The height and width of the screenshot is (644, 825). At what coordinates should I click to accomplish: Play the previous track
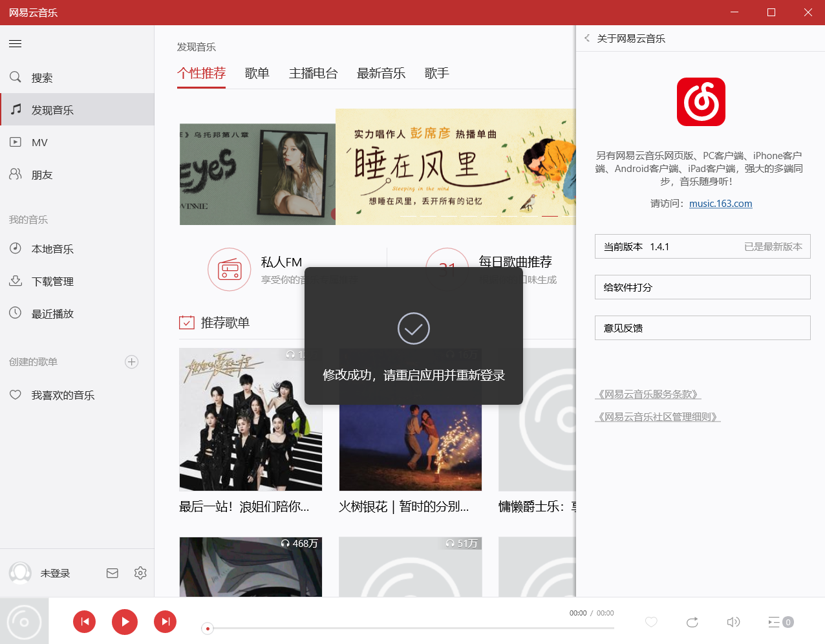click(84, 622)
